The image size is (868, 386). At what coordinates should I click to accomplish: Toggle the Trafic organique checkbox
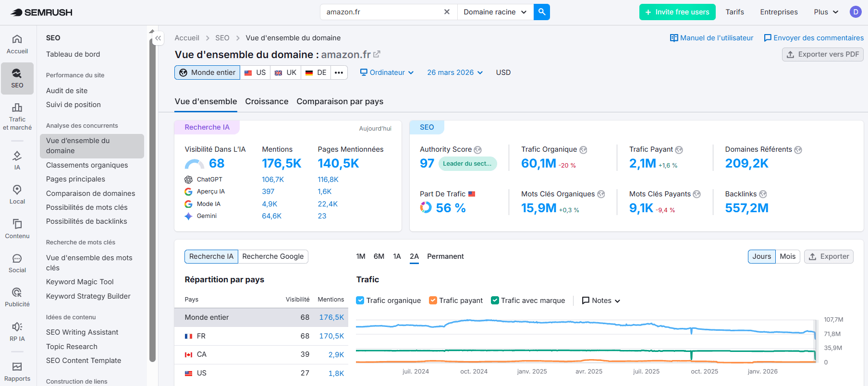(360, 301)
